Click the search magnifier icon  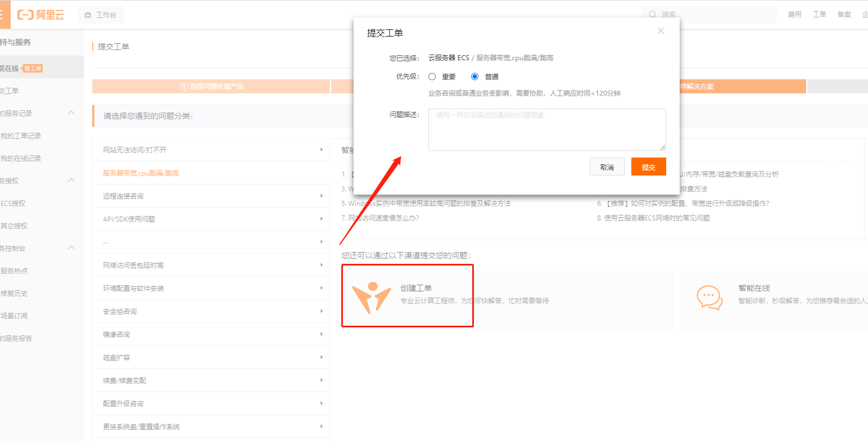pos(652,15)
